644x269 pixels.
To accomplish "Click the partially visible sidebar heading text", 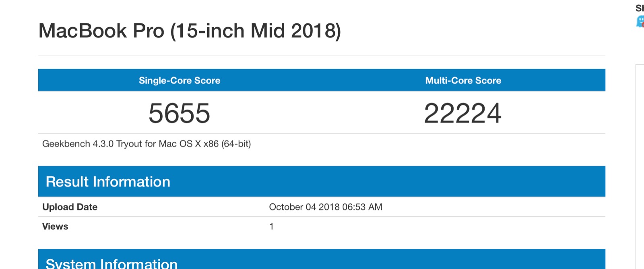I will [640, 8].
